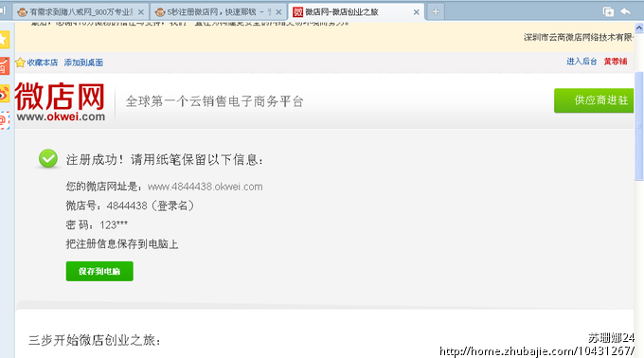Click the green success checkmark icon

point(48,158)
